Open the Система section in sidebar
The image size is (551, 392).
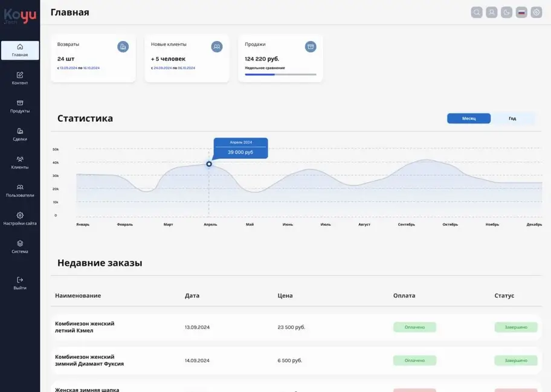click(20, 247)
